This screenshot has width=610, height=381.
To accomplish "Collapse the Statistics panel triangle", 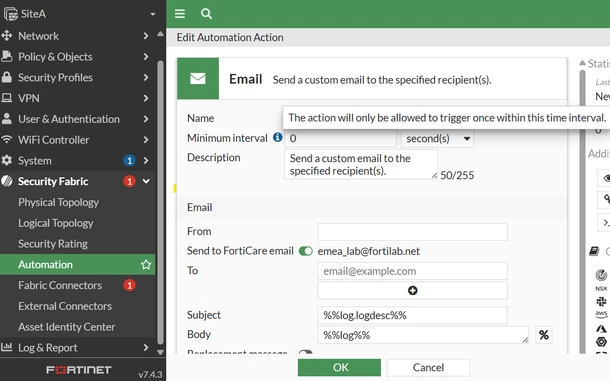I will pyautogui.click(x=582, y=63).
